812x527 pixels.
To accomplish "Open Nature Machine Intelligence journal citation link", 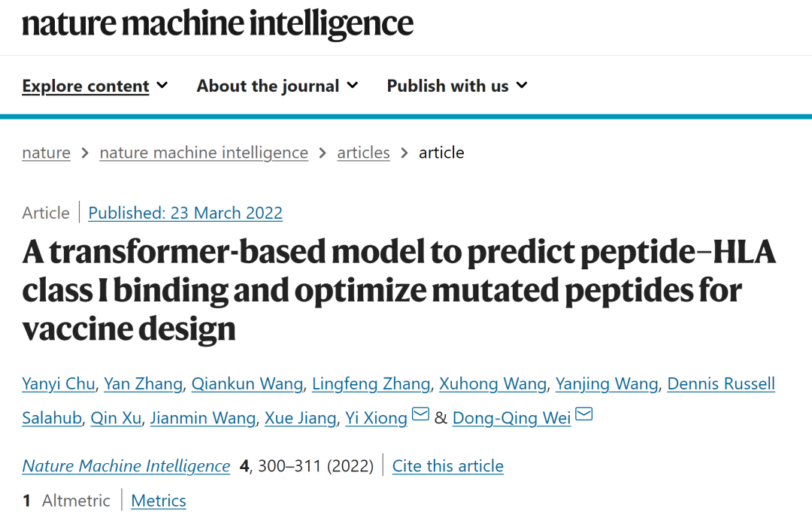I will pyautogui.click(x=126, y=466).
